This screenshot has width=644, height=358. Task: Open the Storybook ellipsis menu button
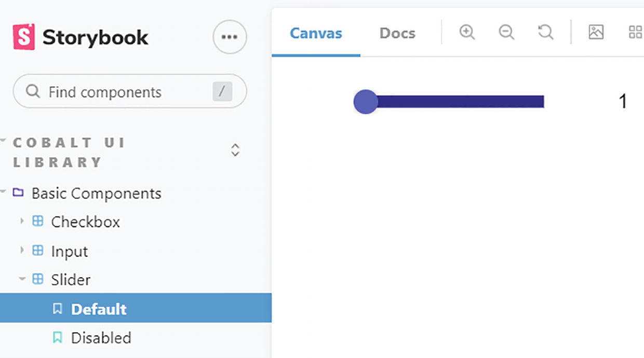point(230,37)
